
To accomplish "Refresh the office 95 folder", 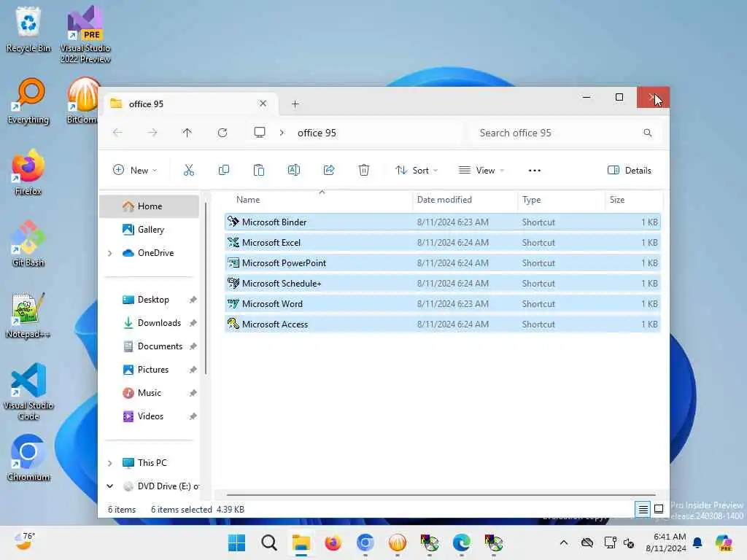I will point(222,133).
